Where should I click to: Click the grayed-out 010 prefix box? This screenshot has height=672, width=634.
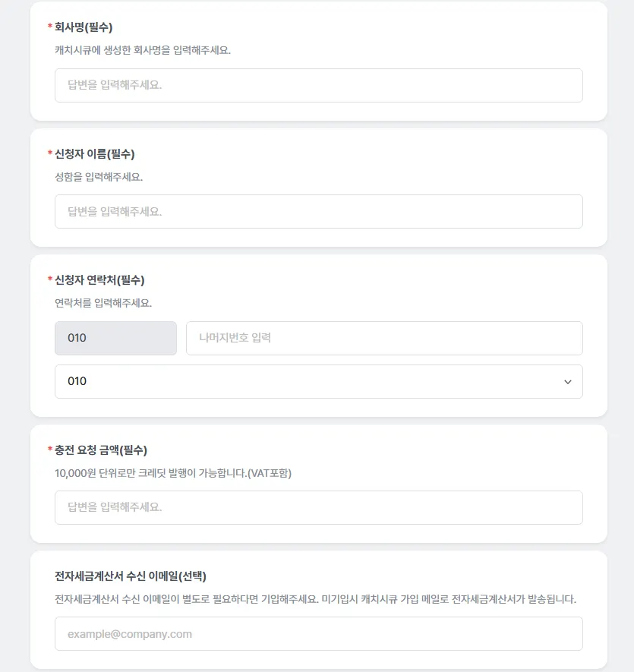(x=115, y=339)
